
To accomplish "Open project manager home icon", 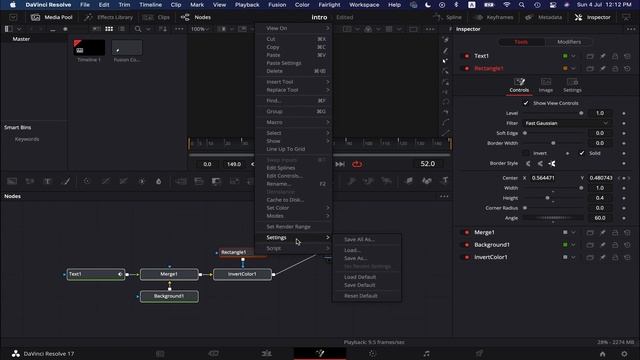I will click(x=602, y=354).
